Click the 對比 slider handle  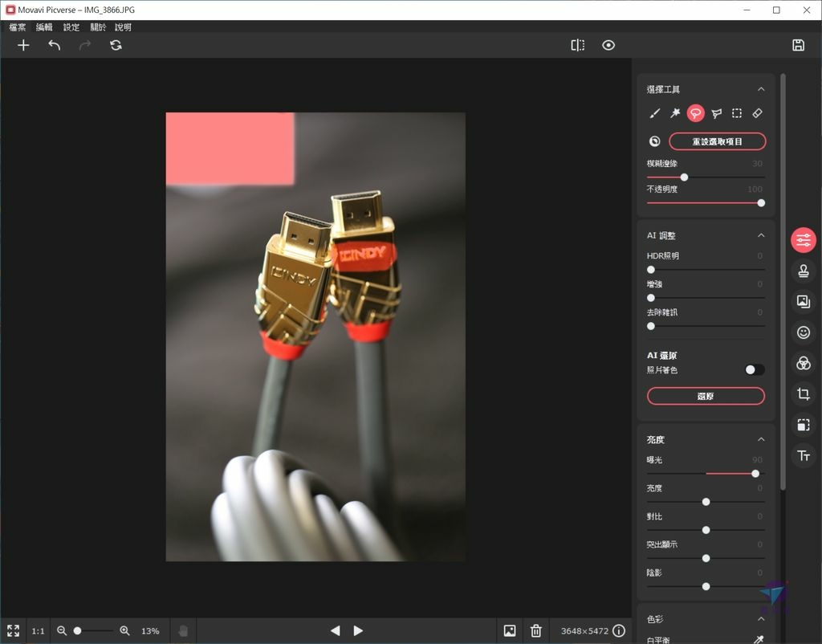click(706, 530)
